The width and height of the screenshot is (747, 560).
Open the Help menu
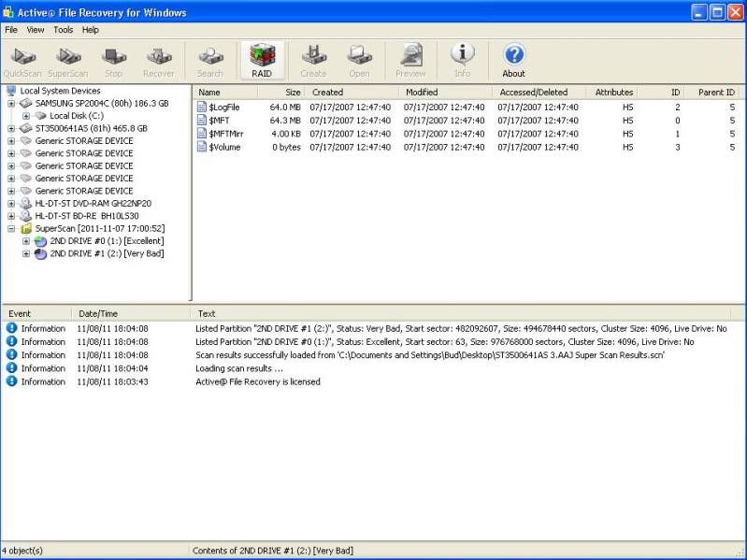click(90, 30)
